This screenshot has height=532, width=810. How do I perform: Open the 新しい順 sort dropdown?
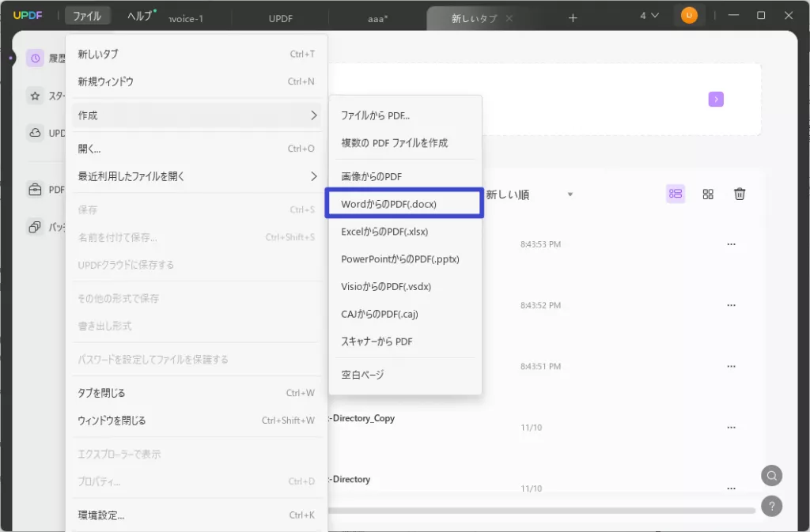coord(529,194)
